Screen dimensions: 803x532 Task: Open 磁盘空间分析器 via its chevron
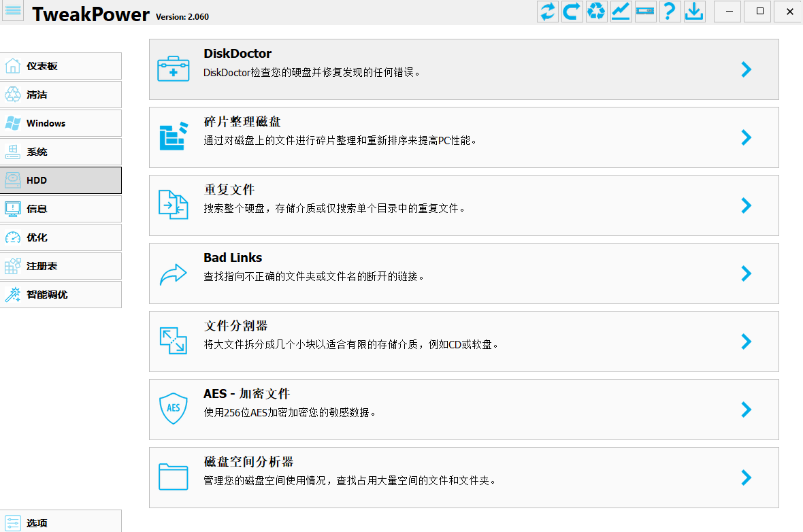tap(747, 478)
